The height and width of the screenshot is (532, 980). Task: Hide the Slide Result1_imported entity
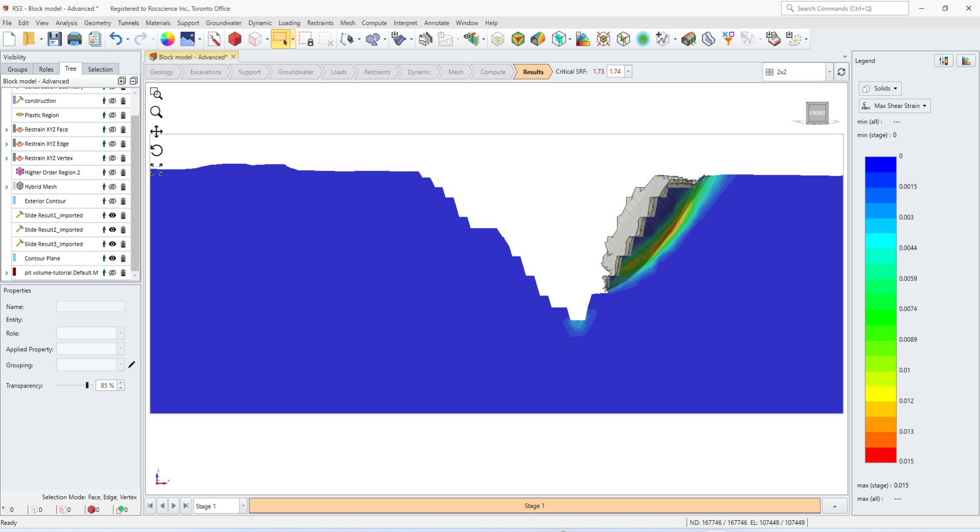coord(113,216)
